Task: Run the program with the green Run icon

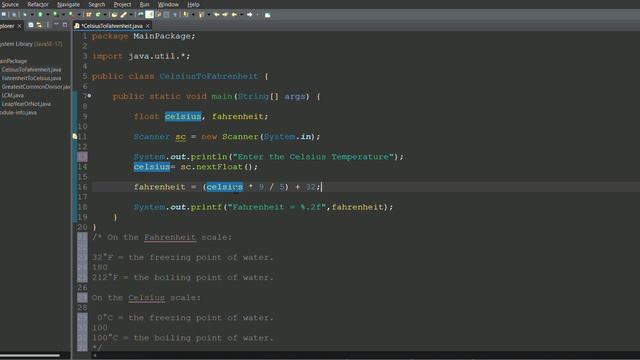Action: pyautogui.click(x=40, y=14)
